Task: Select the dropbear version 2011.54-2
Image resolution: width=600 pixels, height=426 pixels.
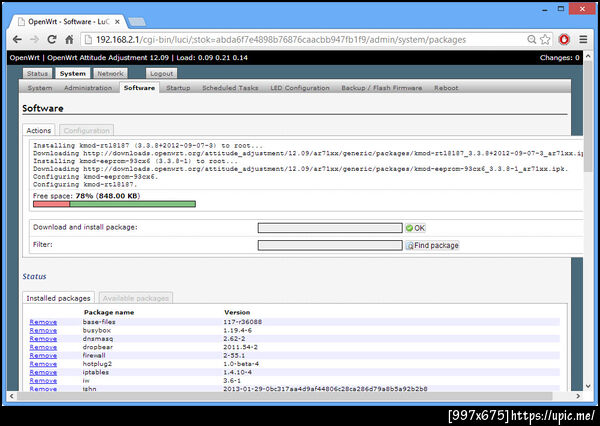Action: pos(240,347)
